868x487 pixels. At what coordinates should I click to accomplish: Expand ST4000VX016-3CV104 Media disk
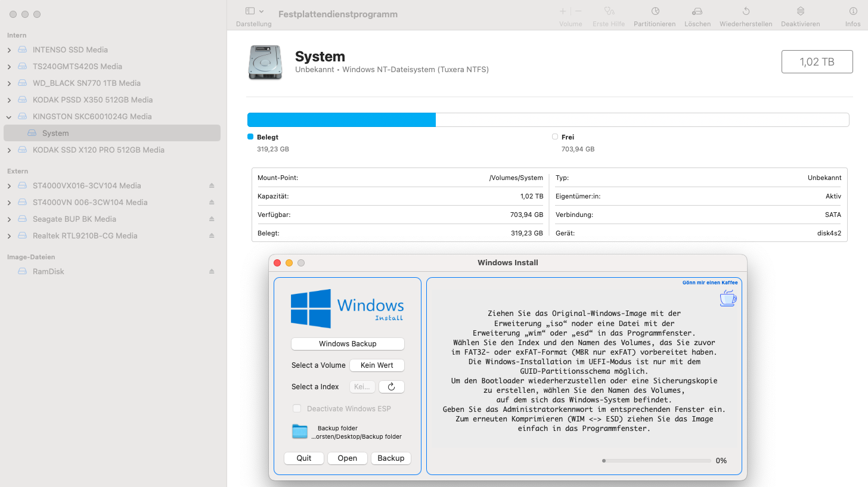click(x=9, y=186)
